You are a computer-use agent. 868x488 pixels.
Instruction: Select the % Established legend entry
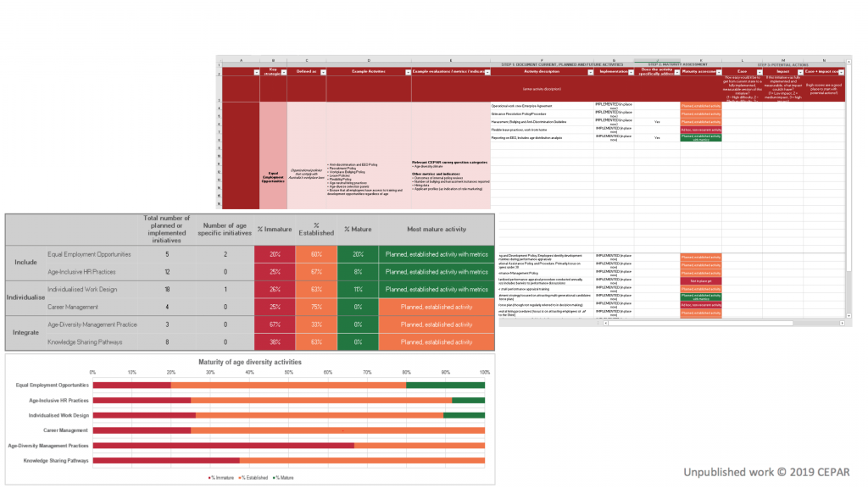253,478
